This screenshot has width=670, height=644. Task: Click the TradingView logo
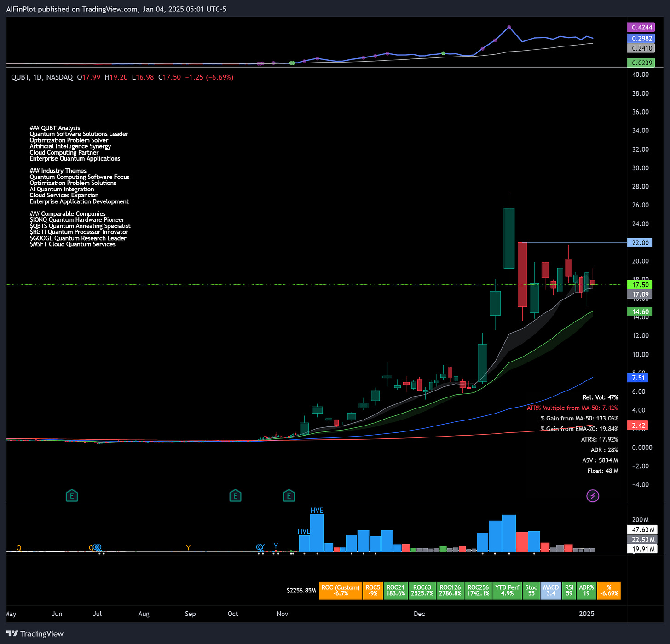point(35,633)
